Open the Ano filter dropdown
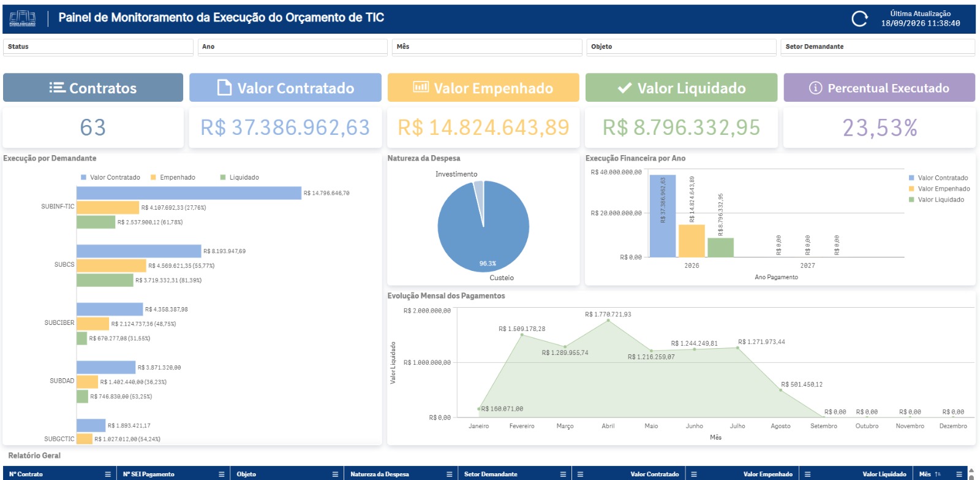The width and height of the screenshot is (980, 480). [x=293, y=47]
